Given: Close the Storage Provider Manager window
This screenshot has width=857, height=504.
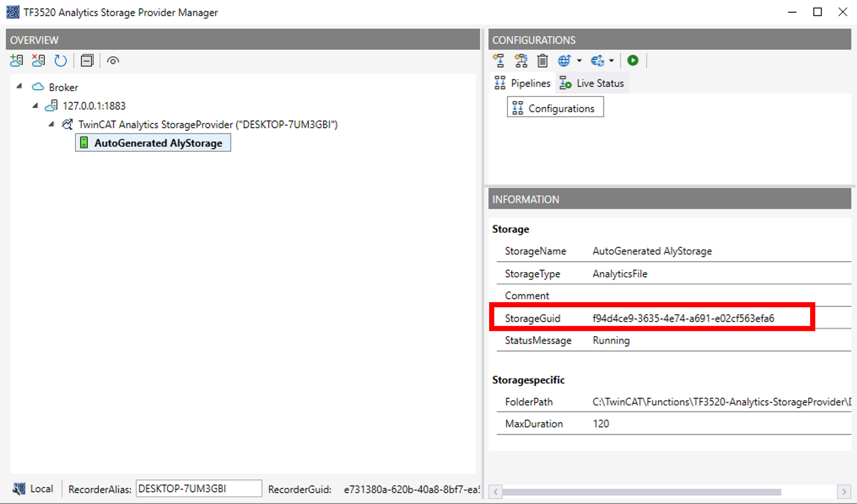Looking at the screenshot, I should tap(843, 12).
